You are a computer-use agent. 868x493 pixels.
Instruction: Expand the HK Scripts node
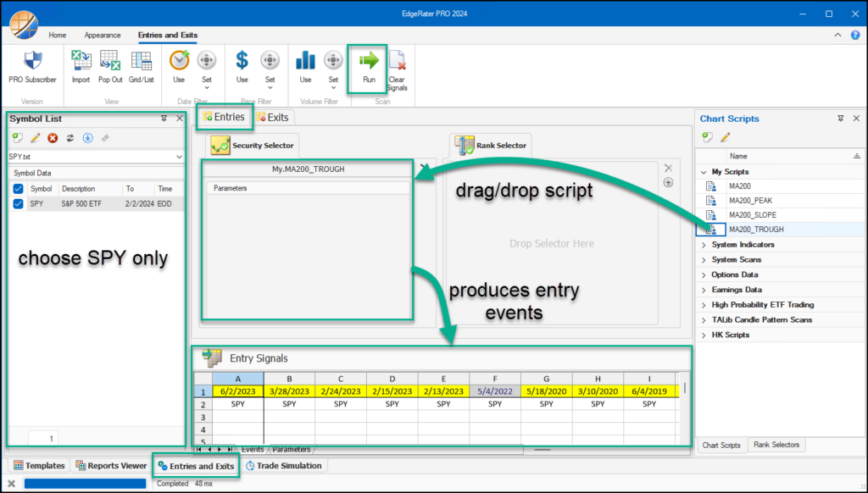tap(704, 335)
